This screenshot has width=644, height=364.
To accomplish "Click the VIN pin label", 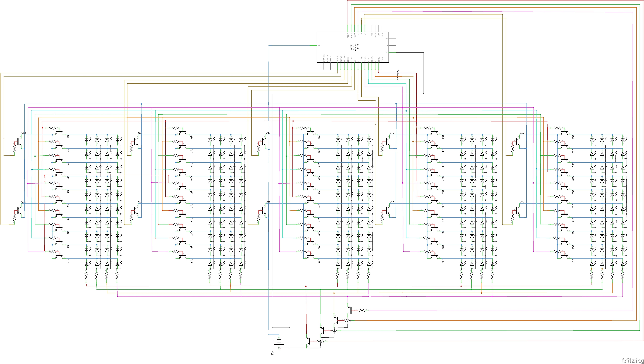I will pos(387,52).
